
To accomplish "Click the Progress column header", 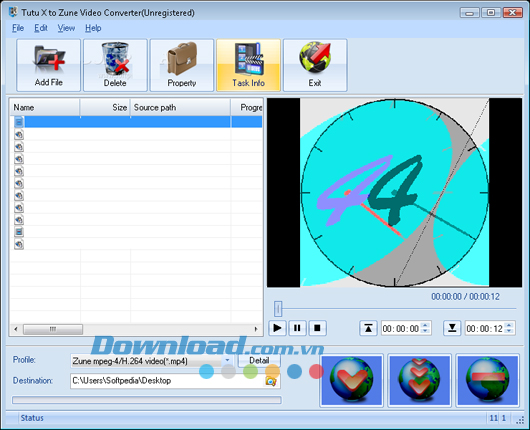I will [x=247, y=108].
